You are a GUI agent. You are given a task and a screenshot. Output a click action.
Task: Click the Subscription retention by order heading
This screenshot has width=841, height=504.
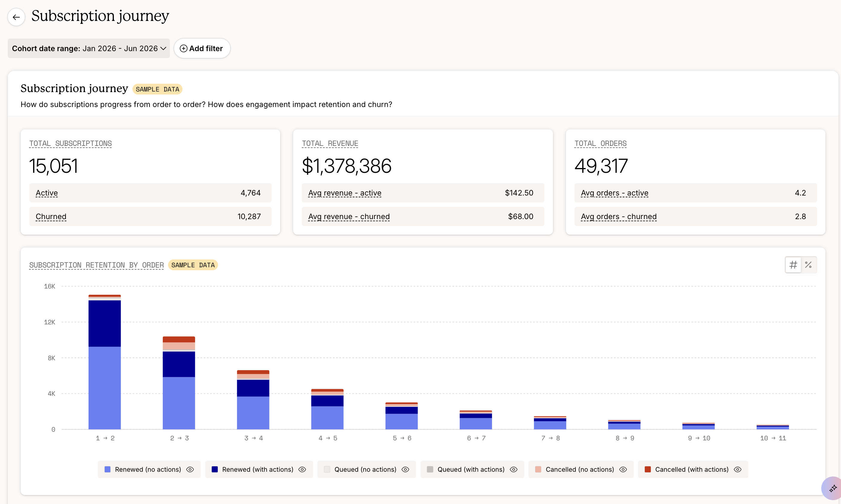(97, 265)
